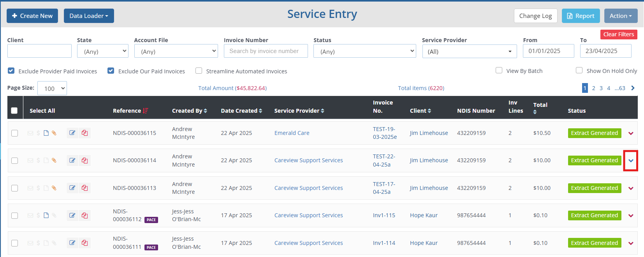Go to next page arrow in pagination
Image resolution: width=644 pixels, height=257 pixels.
pos(633,88)
